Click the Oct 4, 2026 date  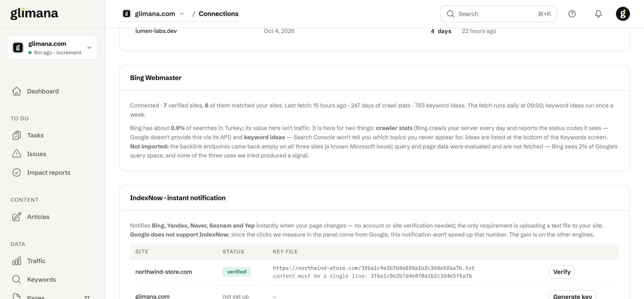[279, 31]
